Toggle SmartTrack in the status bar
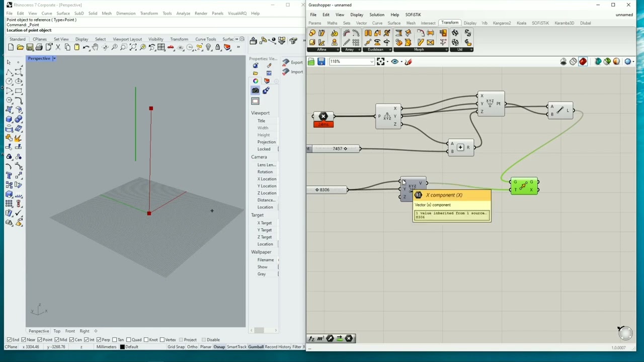Image resolution: width=644 pixels, height=362 pixels. 236,347
